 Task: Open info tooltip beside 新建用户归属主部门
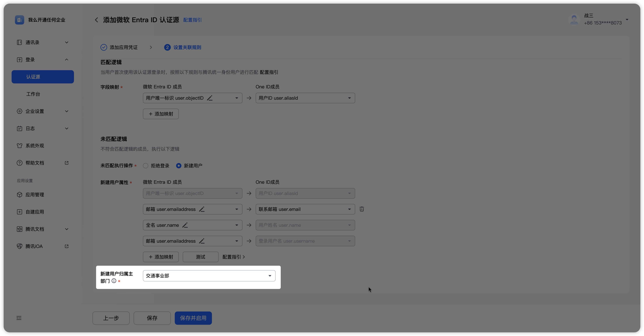[x=114, y=281]
